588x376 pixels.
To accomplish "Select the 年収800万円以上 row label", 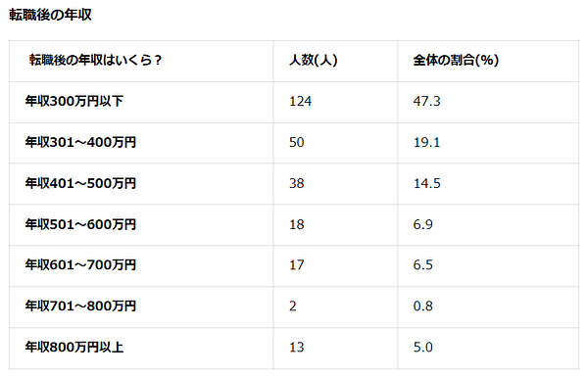I will (74, 348).
